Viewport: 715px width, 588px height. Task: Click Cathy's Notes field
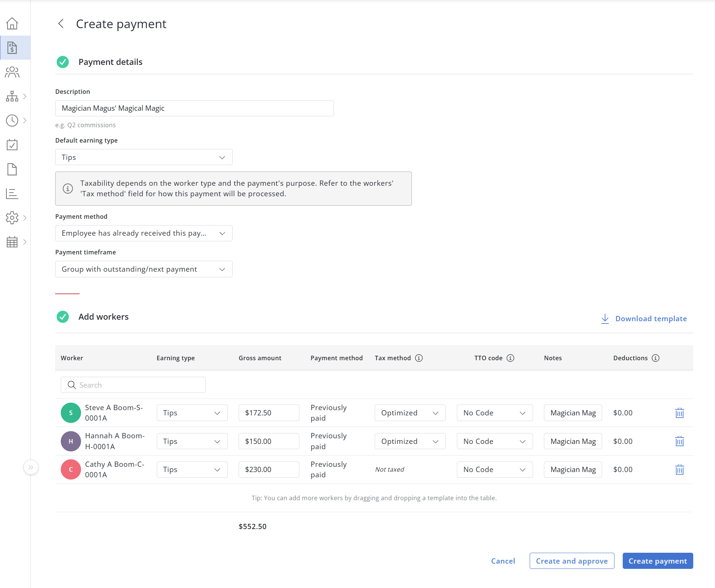coord(573,469)
